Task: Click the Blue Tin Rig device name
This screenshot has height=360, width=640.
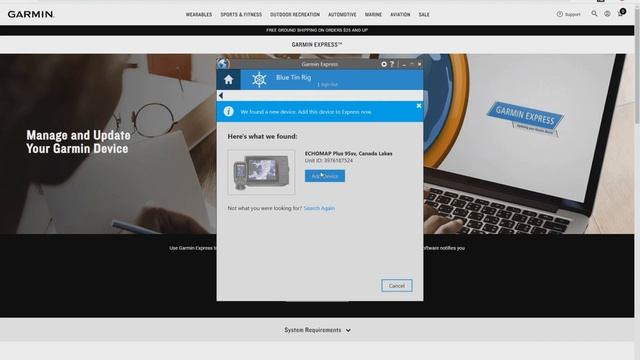Action: coord(293,77)
